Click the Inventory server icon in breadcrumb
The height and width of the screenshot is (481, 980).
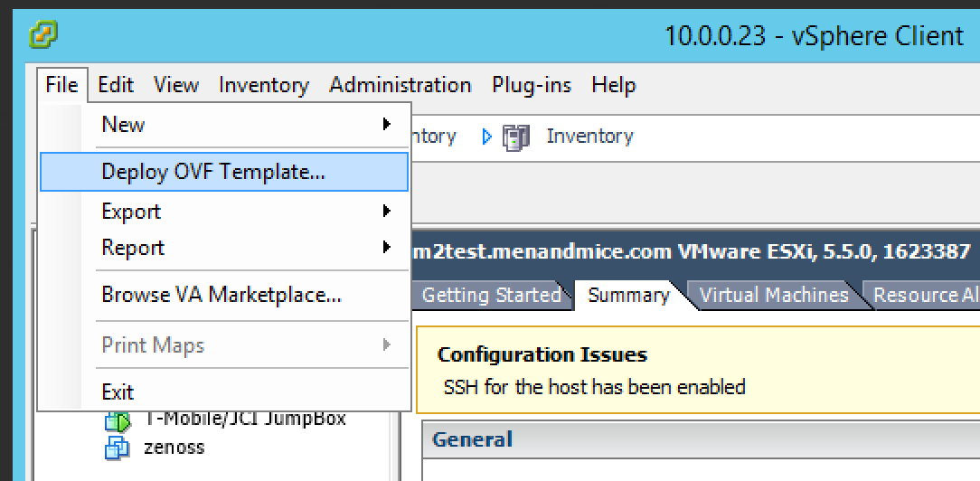tap(516, 137)
